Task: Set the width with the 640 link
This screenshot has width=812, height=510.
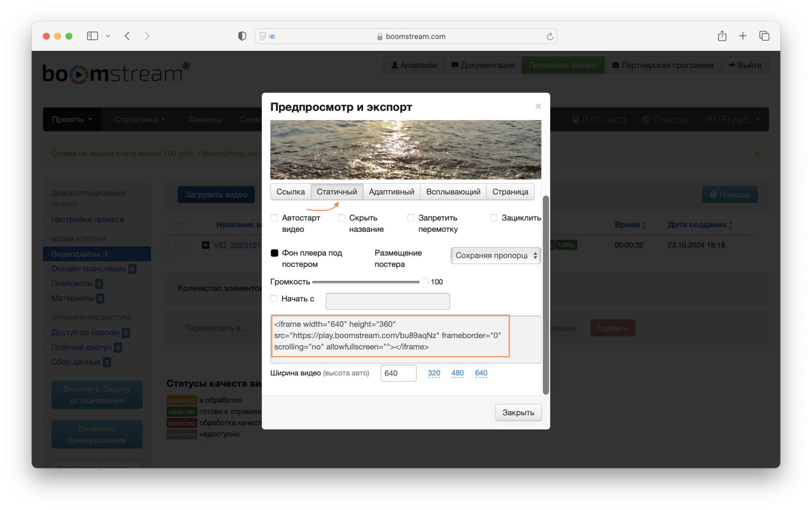Action: (481, 373)
